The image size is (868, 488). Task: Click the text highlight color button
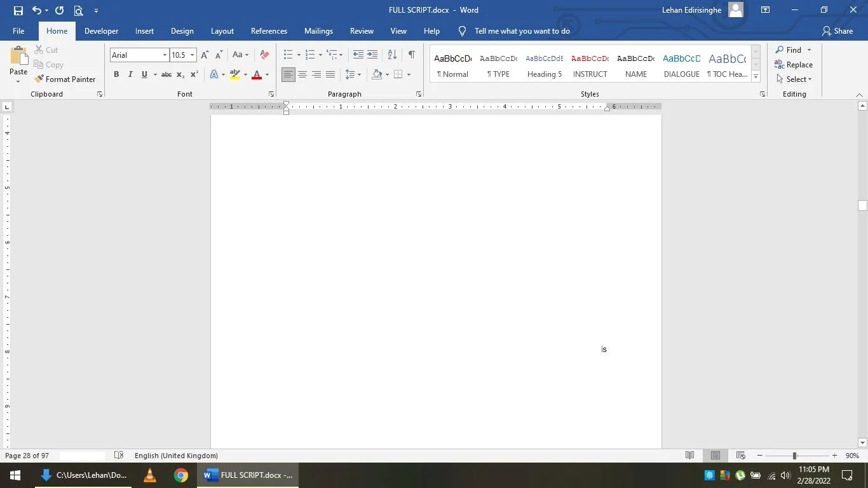tap(234, 74)
